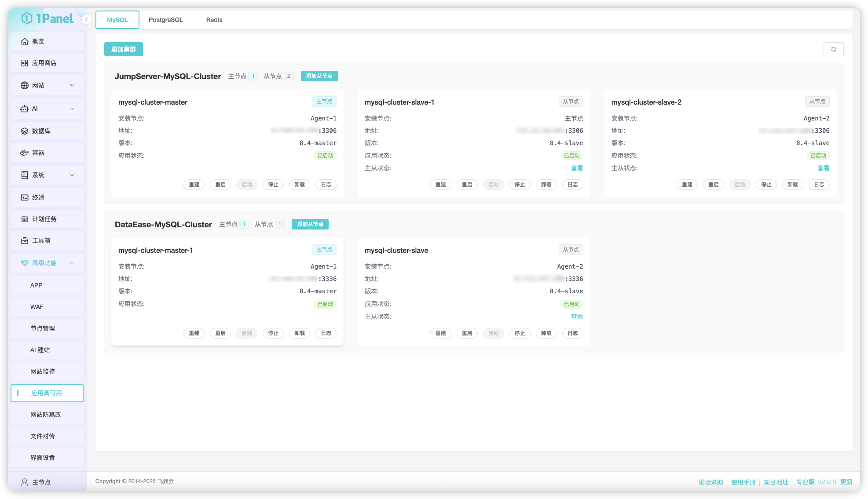Open Cron jobs via the calendar icon

click(x=25, y=219)
